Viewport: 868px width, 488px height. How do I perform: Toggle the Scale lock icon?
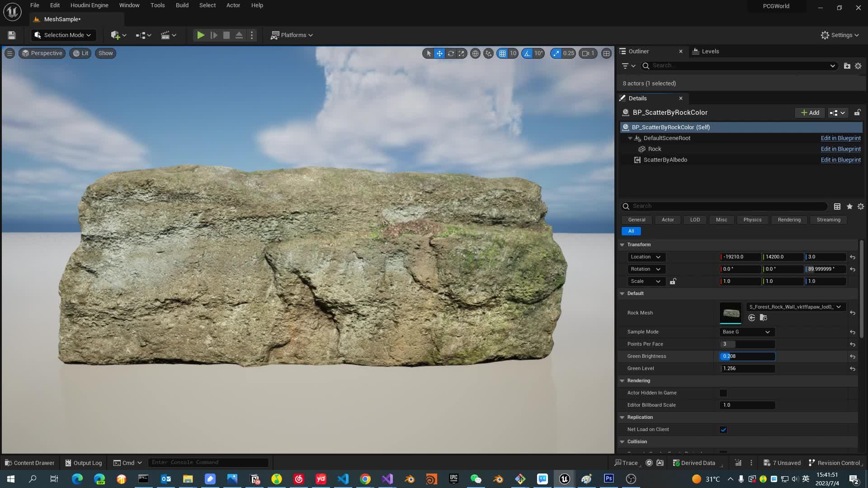[673, 282]
